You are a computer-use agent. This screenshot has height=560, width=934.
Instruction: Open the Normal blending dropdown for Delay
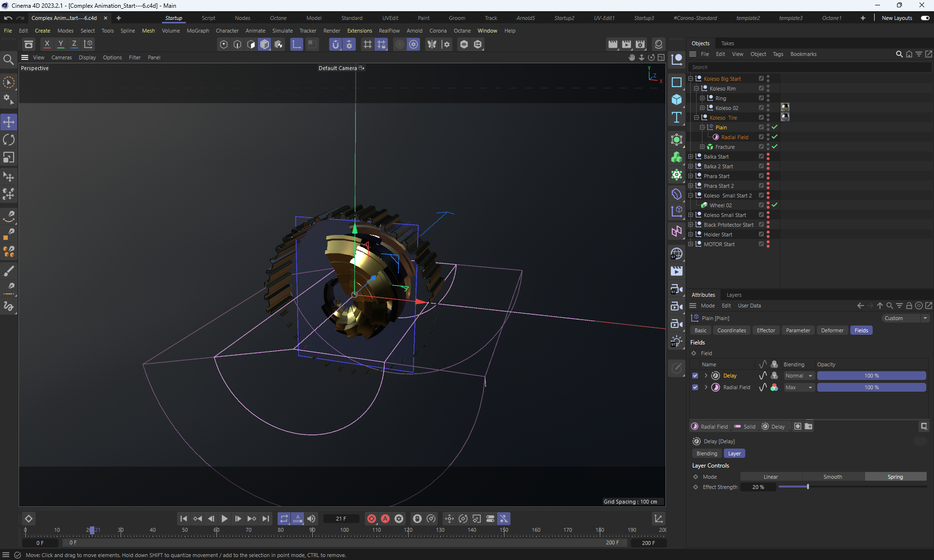point(799,376)
